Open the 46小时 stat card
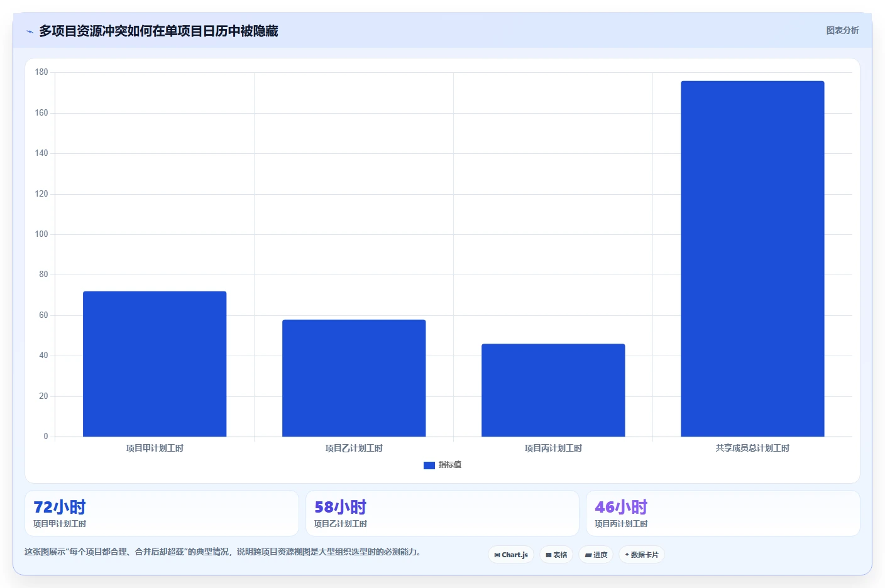This screenshot has width=885, height=588. [x=723, y=513]
